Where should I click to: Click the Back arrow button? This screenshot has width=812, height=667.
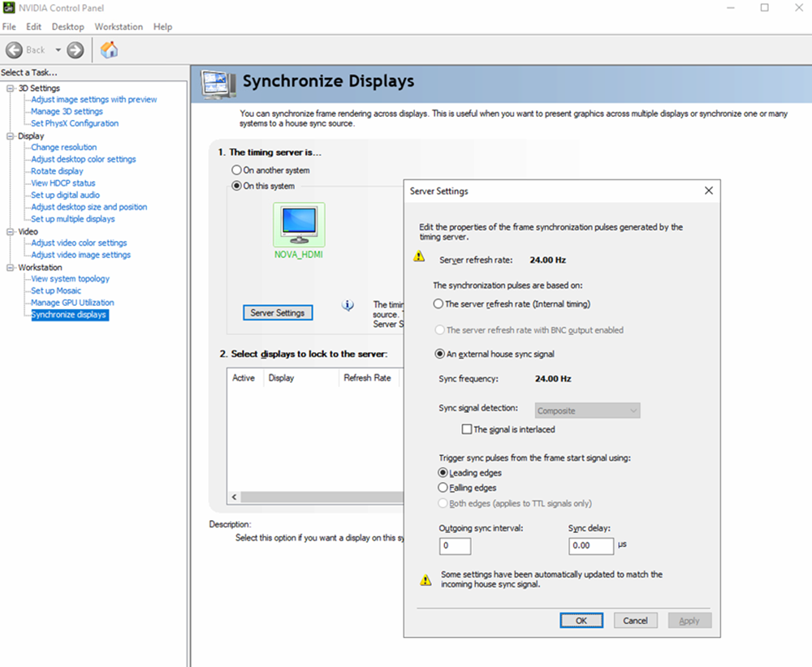14,49
